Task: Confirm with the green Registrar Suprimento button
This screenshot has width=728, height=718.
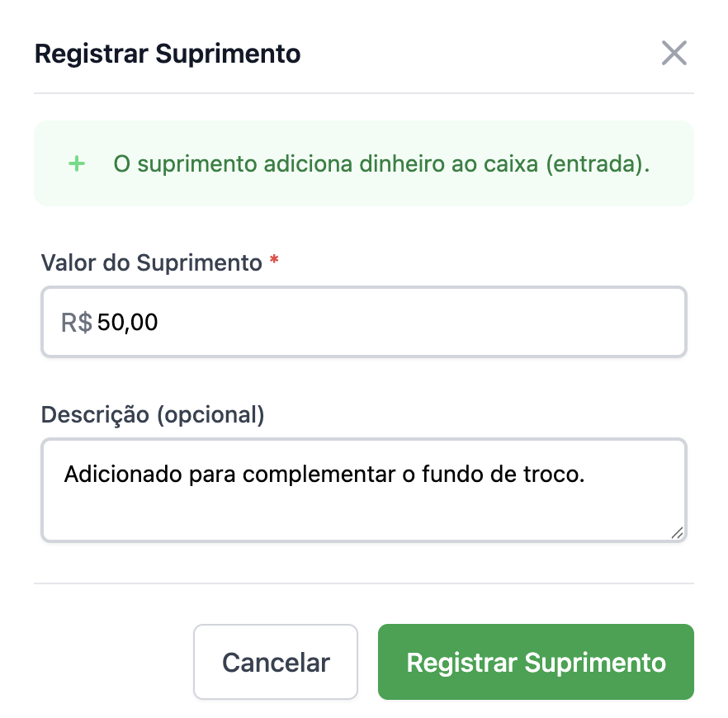Action: [x=536, y=663]
